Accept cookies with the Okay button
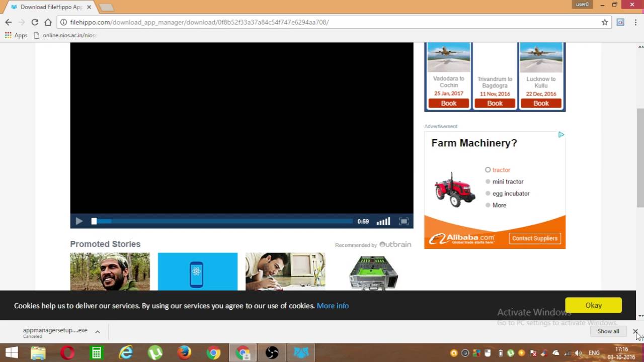 click(593, 305)
